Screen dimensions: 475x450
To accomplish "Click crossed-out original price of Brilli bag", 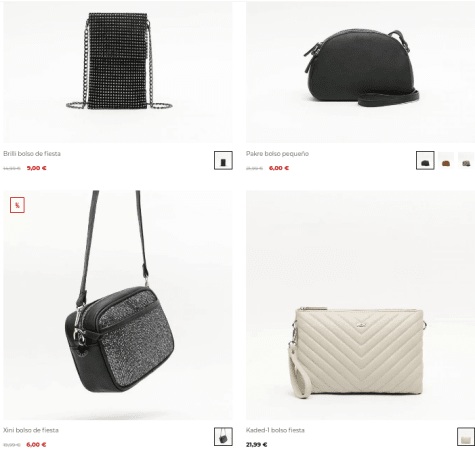I will (x=12, y=168).
